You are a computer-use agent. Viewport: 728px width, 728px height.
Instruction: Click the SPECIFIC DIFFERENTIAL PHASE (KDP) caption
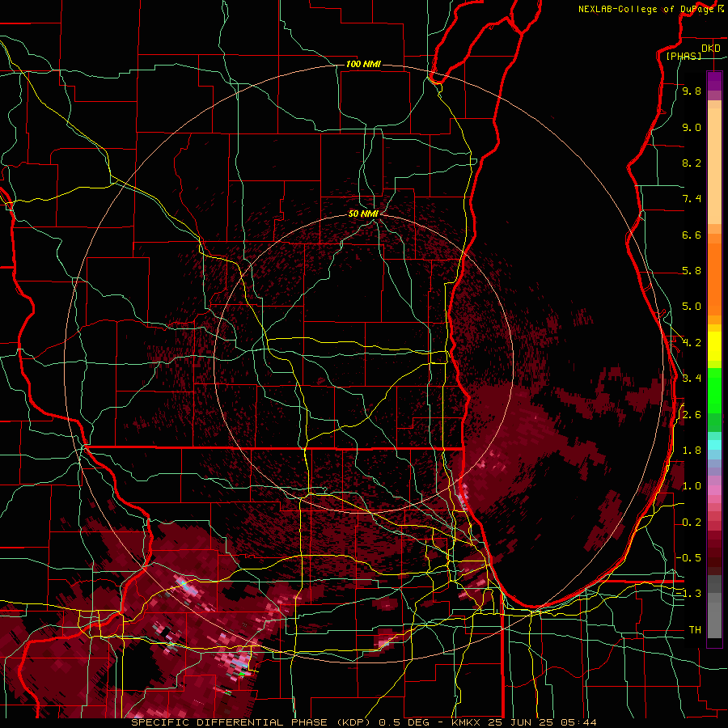tap(252, 722)
